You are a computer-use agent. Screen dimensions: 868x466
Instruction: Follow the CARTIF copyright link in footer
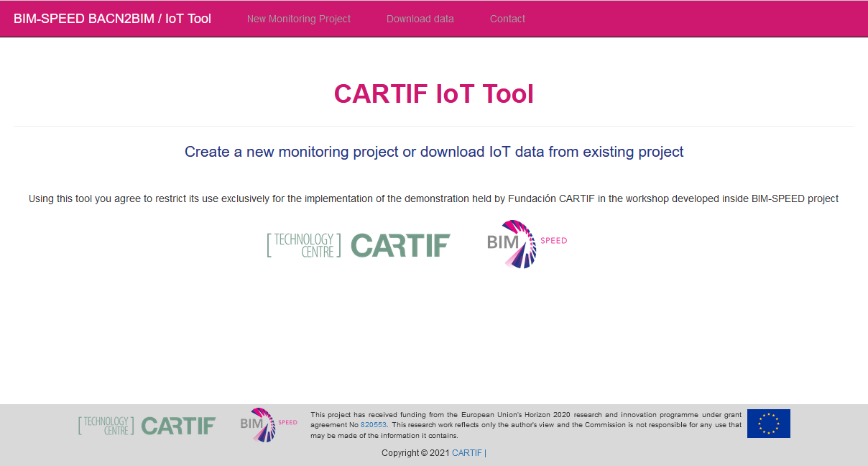[467, 453]
